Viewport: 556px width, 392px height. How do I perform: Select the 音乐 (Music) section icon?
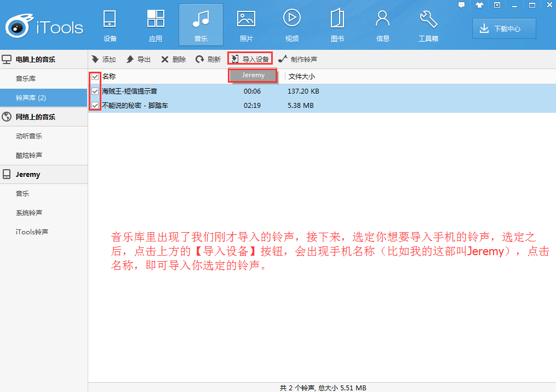click(200, 24)
